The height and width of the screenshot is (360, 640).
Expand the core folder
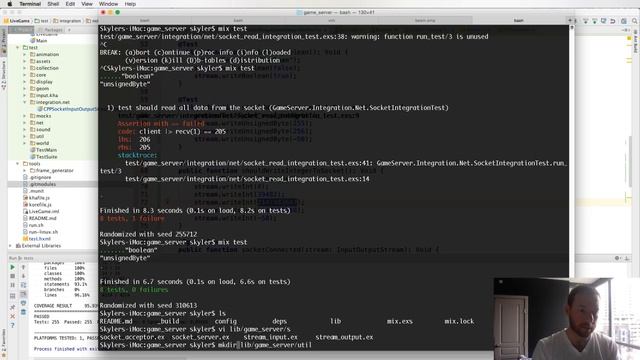(25, 75)
